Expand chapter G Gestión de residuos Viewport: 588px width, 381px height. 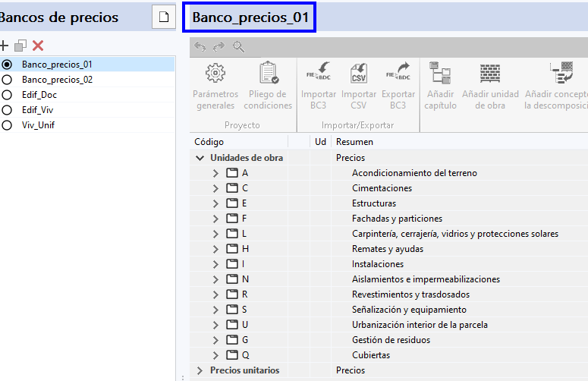click(x=215, y=340)
